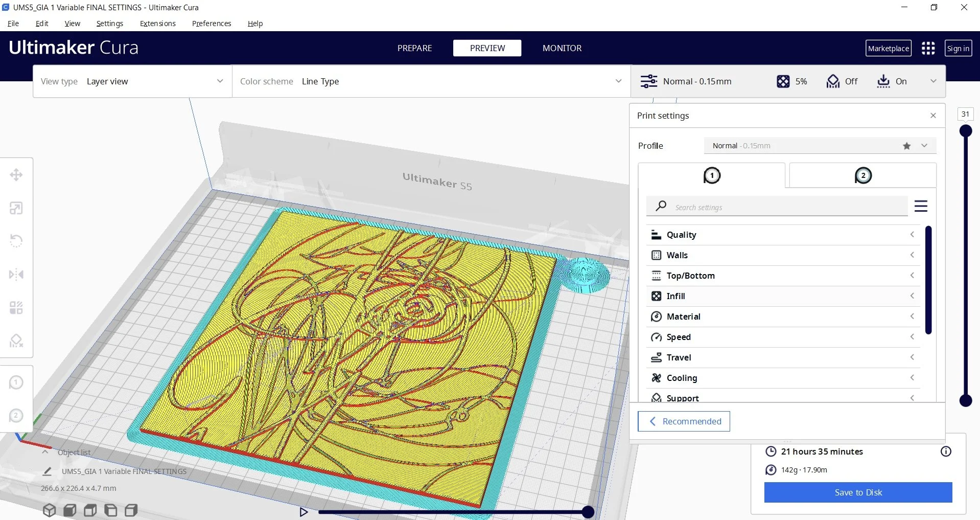This screenshot has height=520, width=980.
Task: Click the print settings sliders icon
Action: [649, 81]
